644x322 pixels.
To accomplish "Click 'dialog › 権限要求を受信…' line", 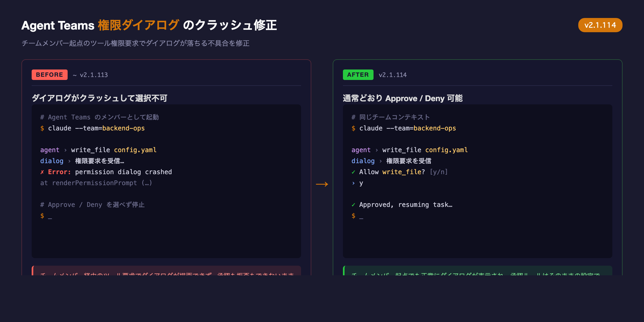I will tap(82, 161).
